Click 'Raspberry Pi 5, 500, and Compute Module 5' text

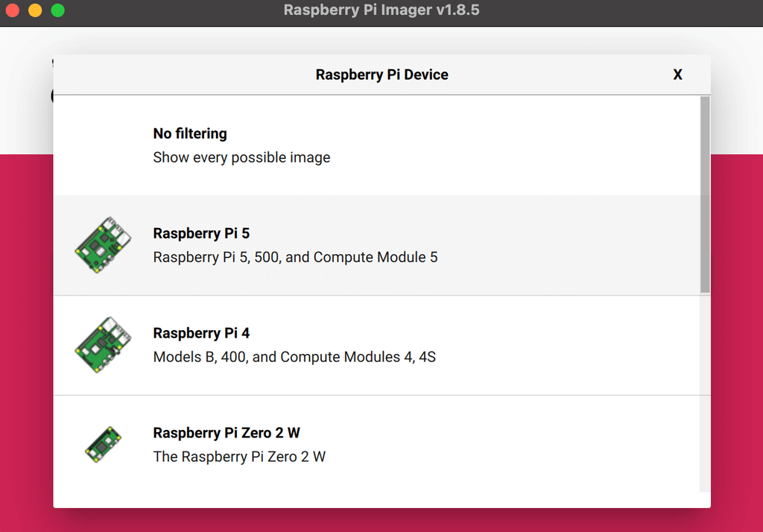(x=295, y=257)
